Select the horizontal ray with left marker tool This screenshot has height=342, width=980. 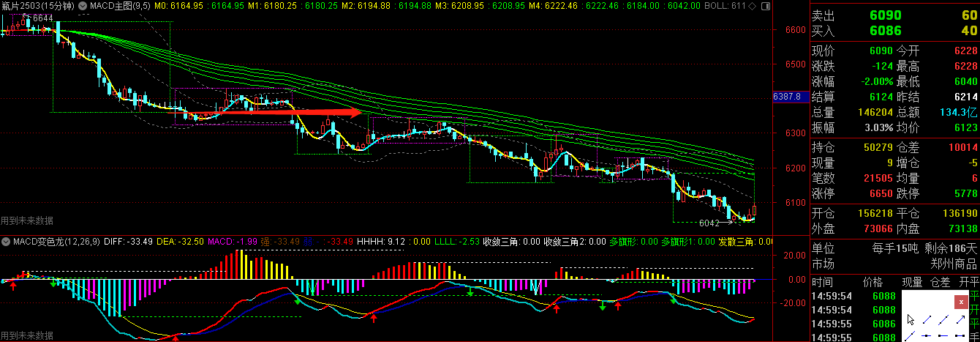(943, 335)
